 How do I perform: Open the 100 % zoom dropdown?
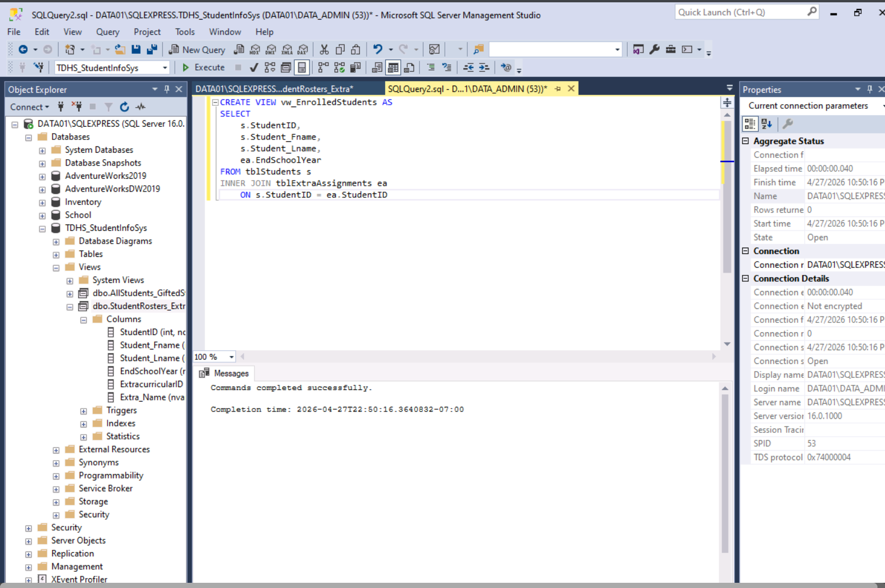(x=232, y=357)
